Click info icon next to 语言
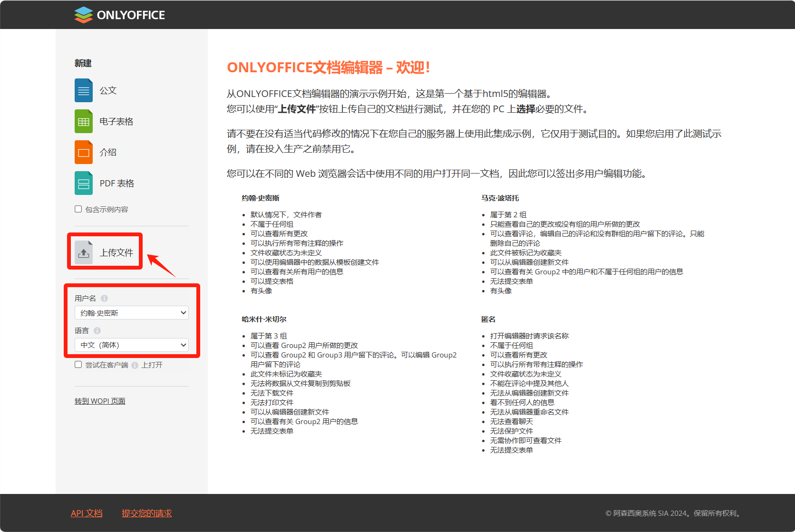795x532 pixels. 97,330
